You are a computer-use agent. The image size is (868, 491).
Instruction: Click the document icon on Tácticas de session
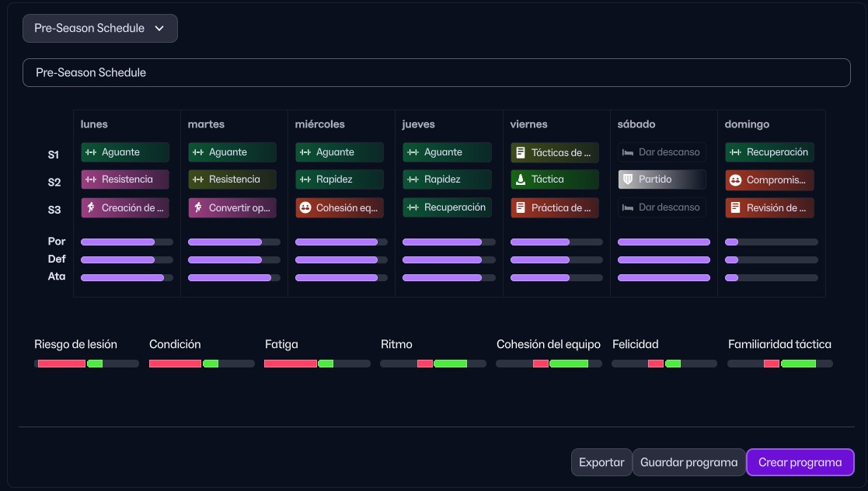pyautogui.click(x=521, y=152)
